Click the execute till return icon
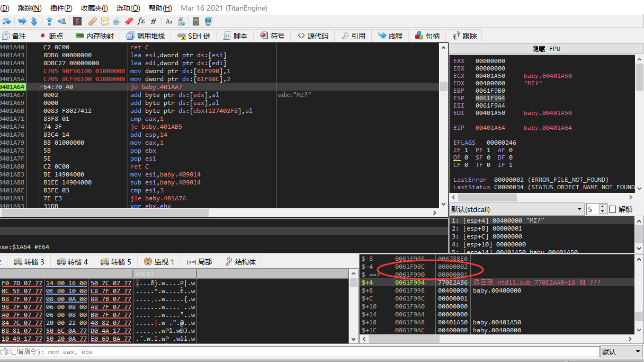The image size is (644, 362). coord(49,21)
